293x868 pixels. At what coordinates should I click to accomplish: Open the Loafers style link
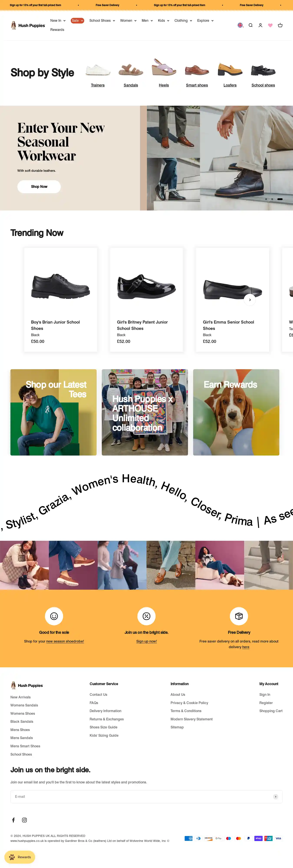[x=230, y=85]
